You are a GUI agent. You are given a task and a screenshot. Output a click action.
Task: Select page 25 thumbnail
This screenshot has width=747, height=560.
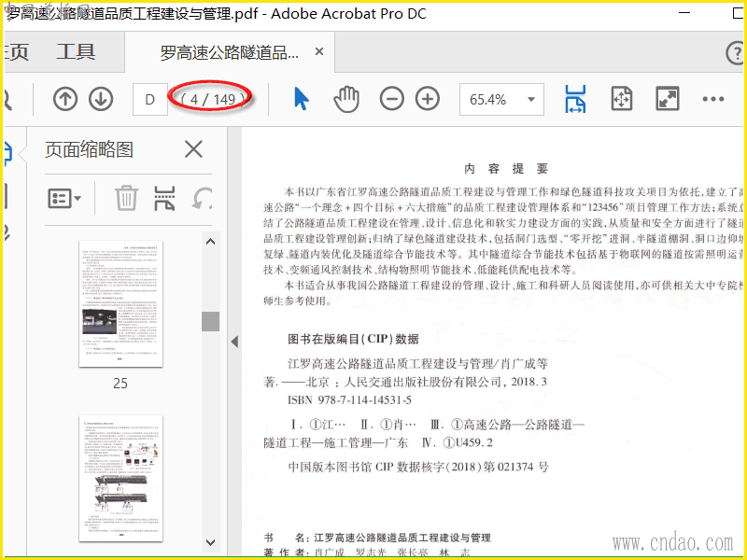tap(120, 304)
